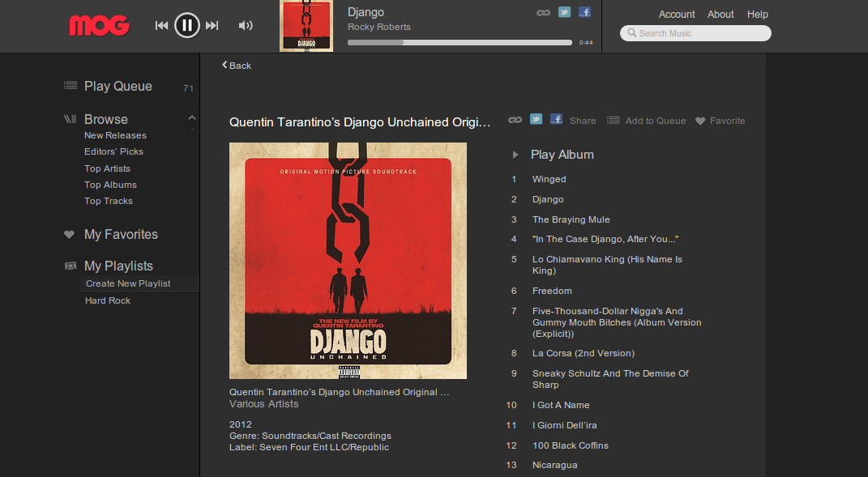Copy link icon in the player bar
The image size is (868, 477).
543,12
